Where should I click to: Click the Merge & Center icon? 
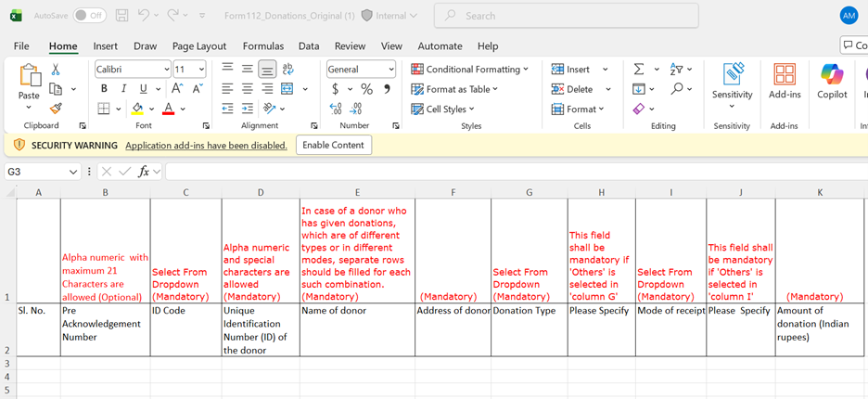click(x=287, y=89)
